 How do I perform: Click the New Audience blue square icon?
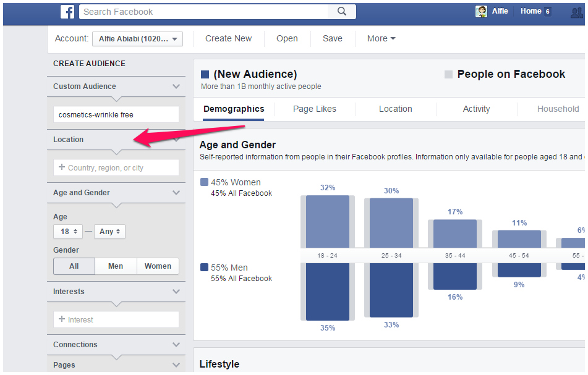205,75
